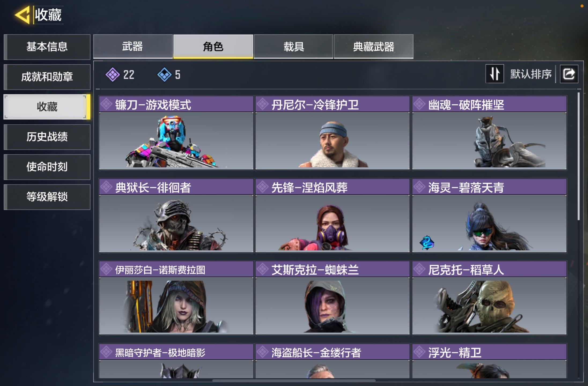The height and width of the screenshot is (386, 588).
Task: Open the 使命时刻 section
Action: (47, 167)
